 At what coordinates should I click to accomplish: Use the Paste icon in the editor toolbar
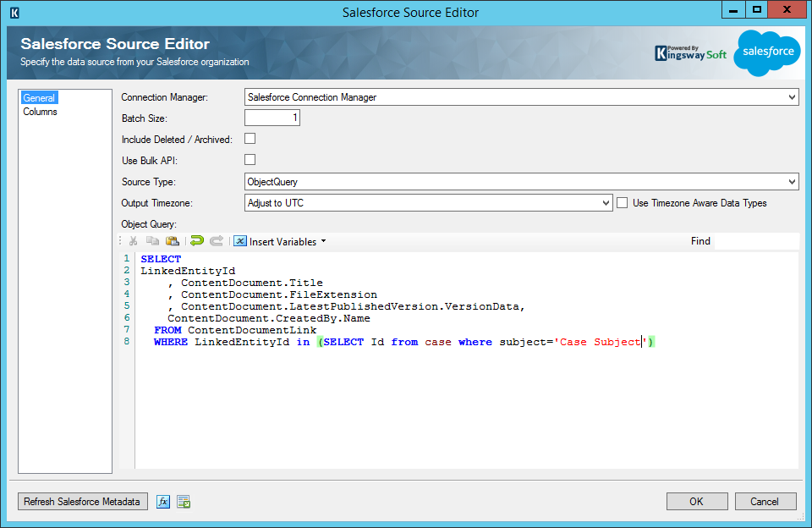[173, 241]
